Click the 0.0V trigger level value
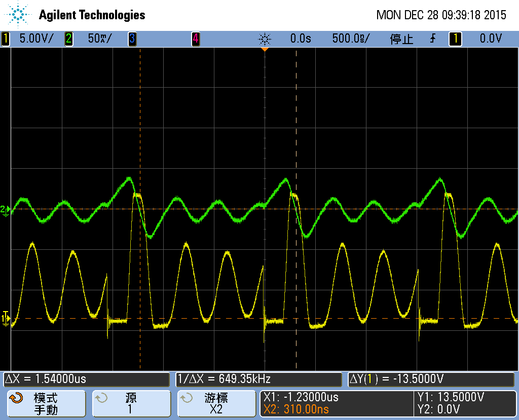The width and height of the screenshot is (519, 420). click(491, 39)
